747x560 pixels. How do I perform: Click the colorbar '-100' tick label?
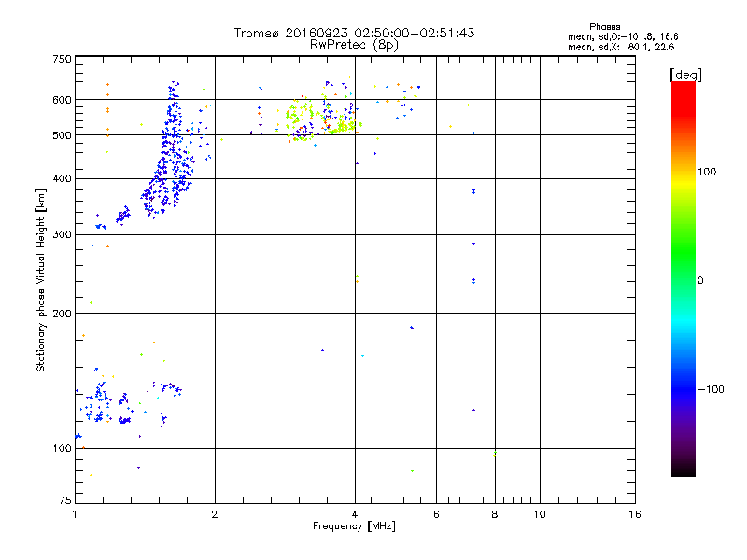711,389
